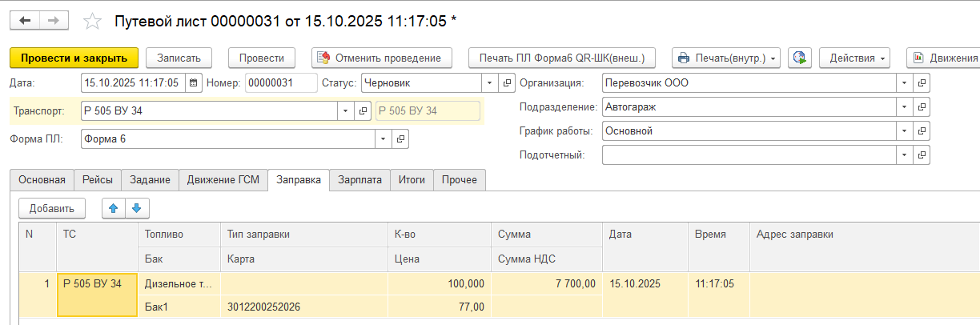The height and width of the screenshot is (325, 980).
Task: Click the Номер input field
Action: pos(281,82)
